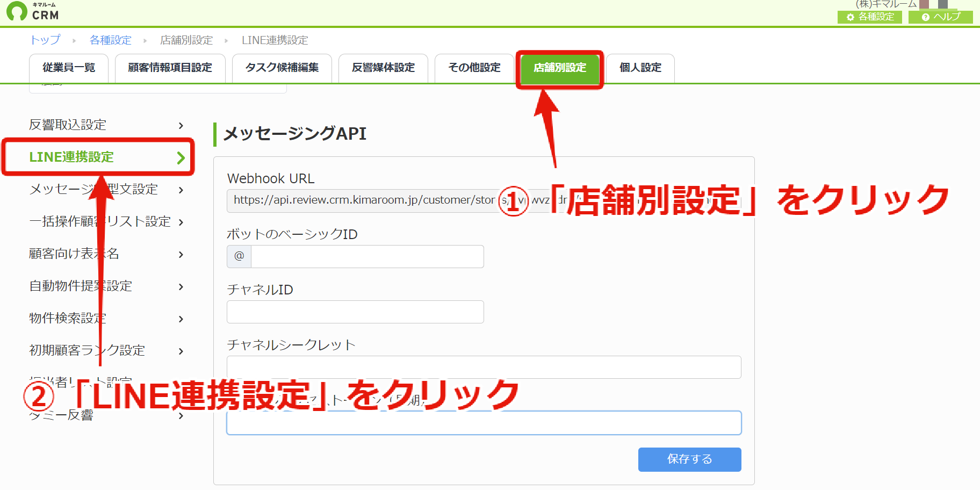This screenshot has height=490, width=980.
Task: Click the メッセージングAPI heading
Action: click(295, 133)
